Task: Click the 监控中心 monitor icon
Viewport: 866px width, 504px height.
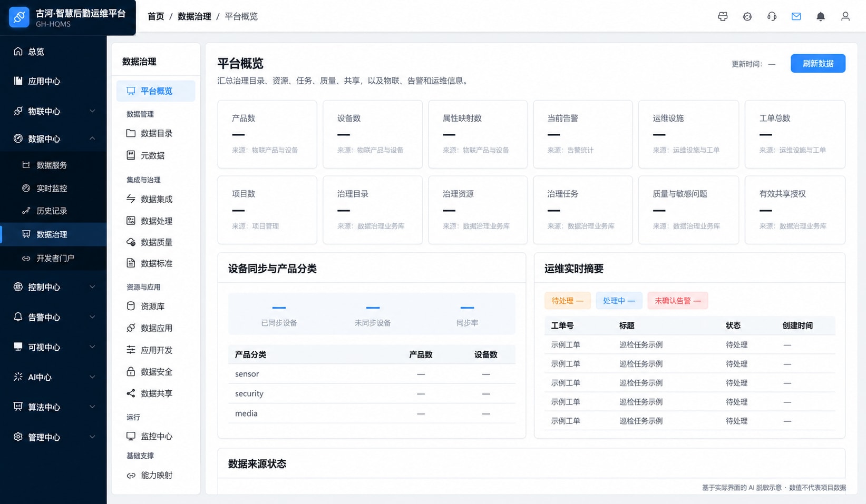Action: [x=131, y=436]
